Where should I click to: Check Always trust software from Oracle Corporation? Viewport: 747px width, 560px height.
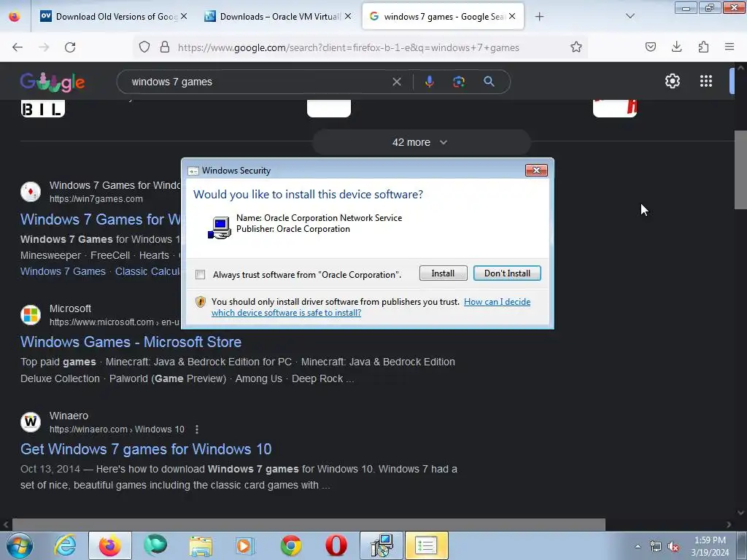click(x=201, y=275)
